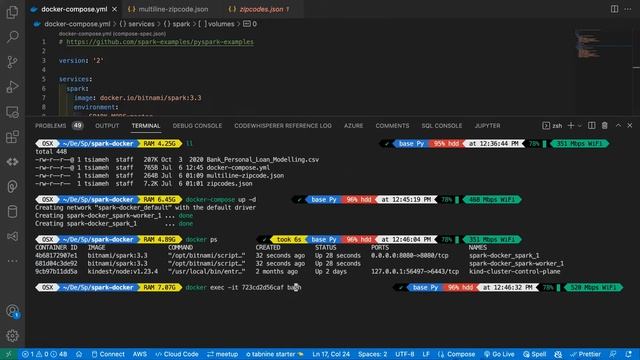Expand the volumes breadcrumb
640x360 pixels.
(216, 24)
